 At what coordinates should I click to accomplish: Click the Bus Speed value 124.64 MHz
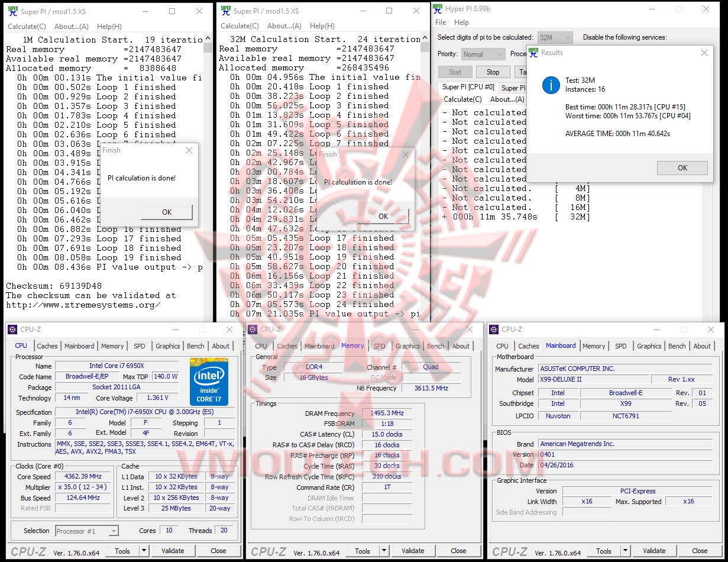(83, 498)
